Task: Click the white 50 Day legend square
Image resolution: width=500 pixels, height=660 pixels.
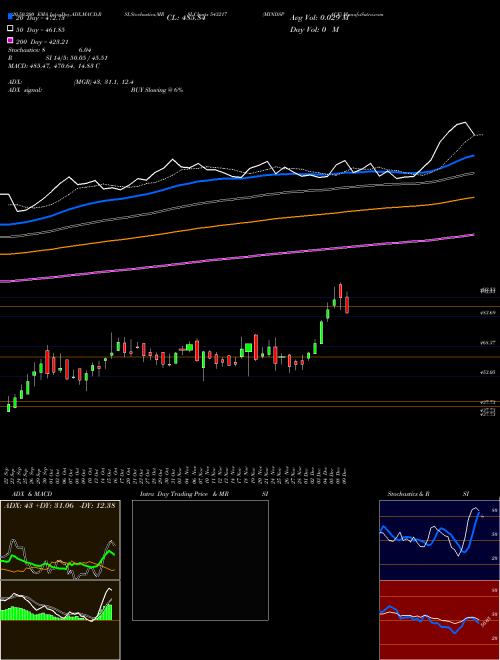Action: [10, 29]
